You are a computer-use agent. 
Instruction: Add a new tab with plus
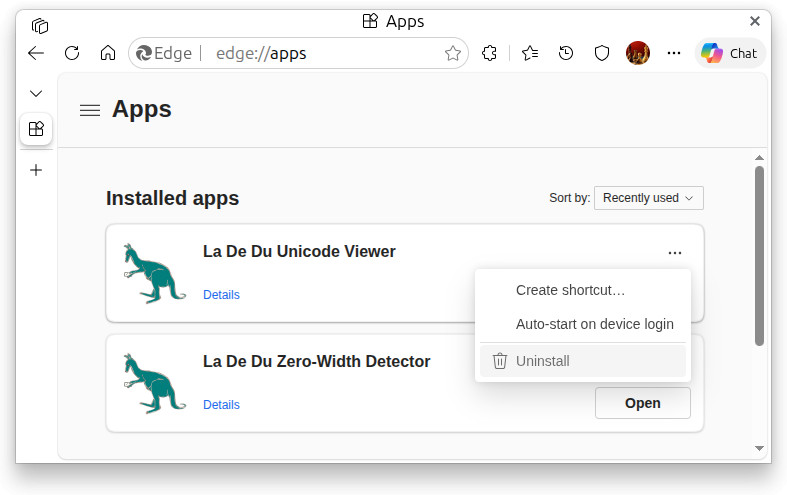36,170
